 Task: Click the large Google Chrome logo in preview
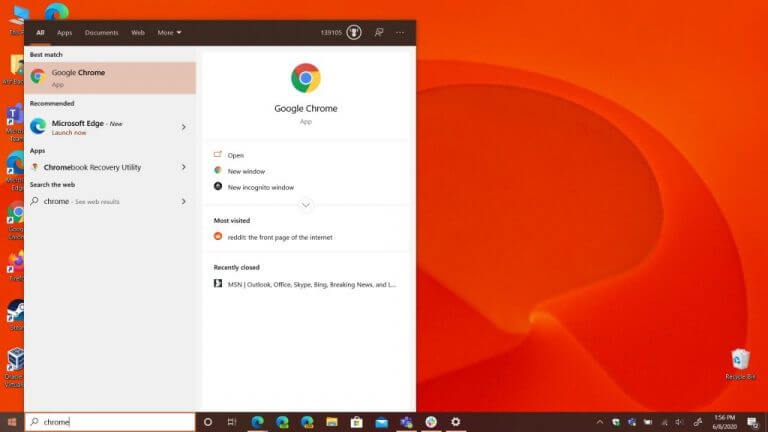pyautogui.click(x=306, y=78)
